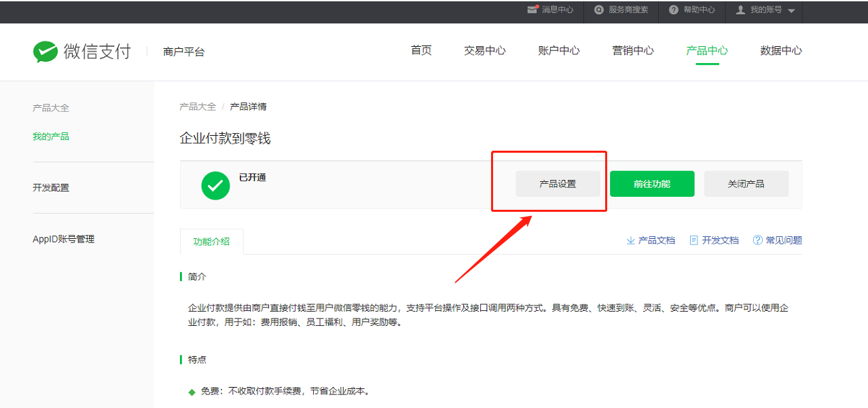This screenshot has height=408, width=868.
Task: Open the message center envelope icon
Action: click(x=532, y=10)
